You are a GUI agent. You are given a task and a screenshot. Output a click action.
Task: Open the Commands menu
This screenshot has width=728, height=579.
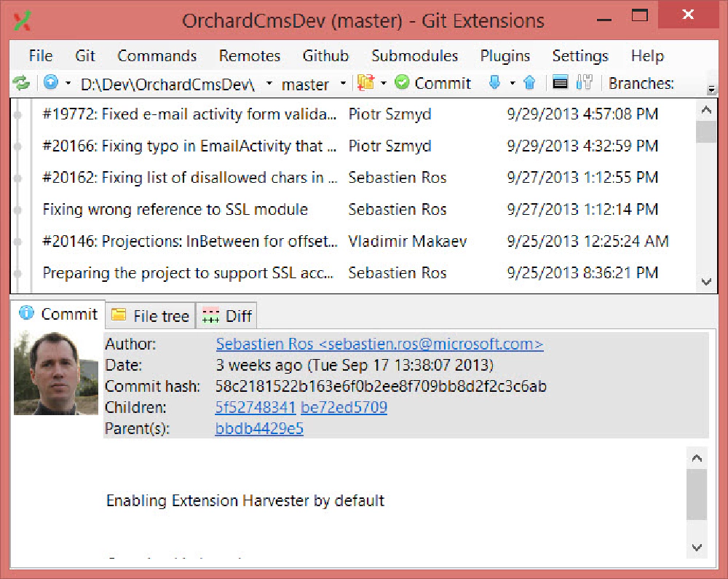(157, 56)
